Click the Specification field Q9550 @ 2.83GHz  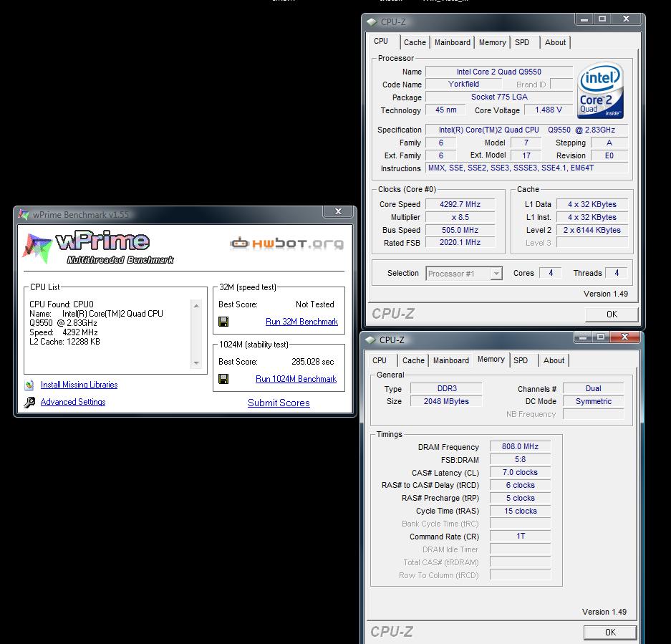[527, 130]
